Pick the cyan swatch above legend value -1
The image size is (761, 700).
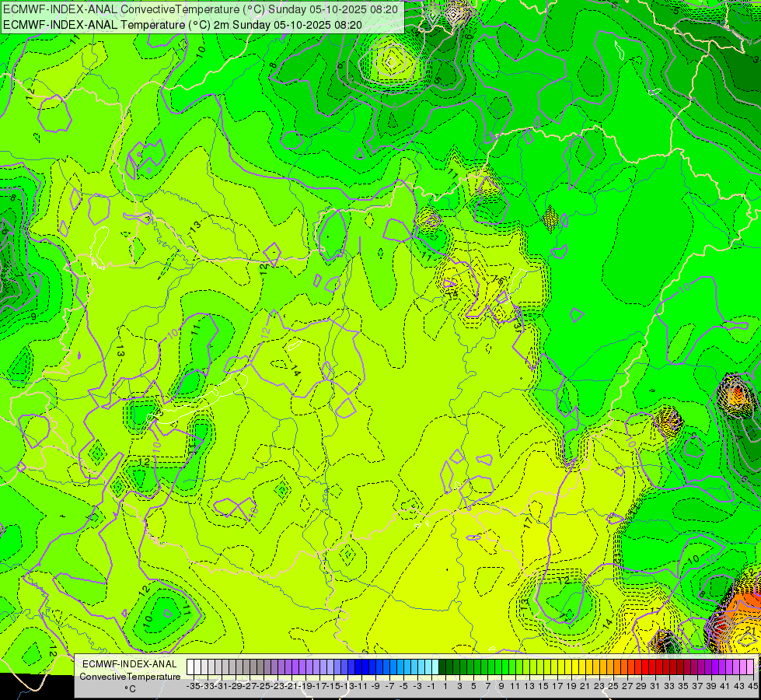click(x=430, y=667)
